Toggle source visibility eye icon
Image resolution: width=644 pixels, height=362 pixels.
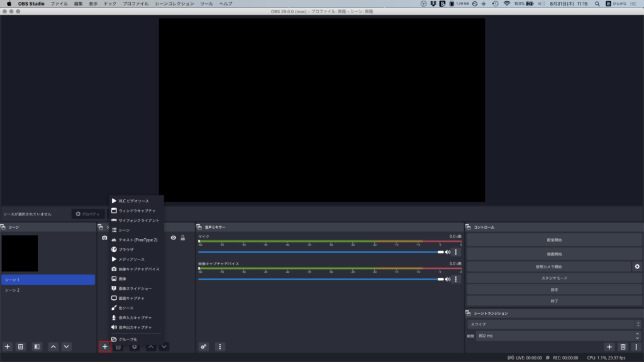click(x=173, y=238)
